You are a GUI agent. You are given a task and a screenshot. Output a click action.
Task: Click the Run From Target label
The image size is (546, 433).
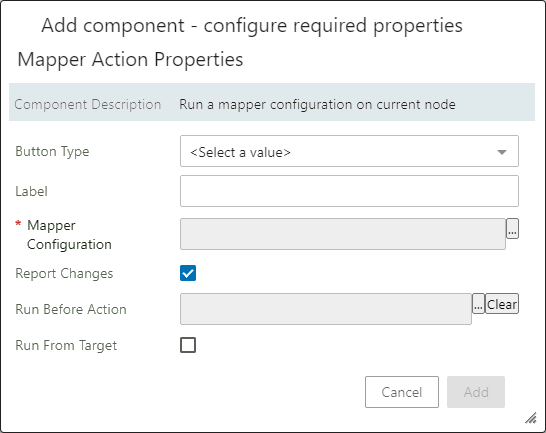[x=66, y=346]
